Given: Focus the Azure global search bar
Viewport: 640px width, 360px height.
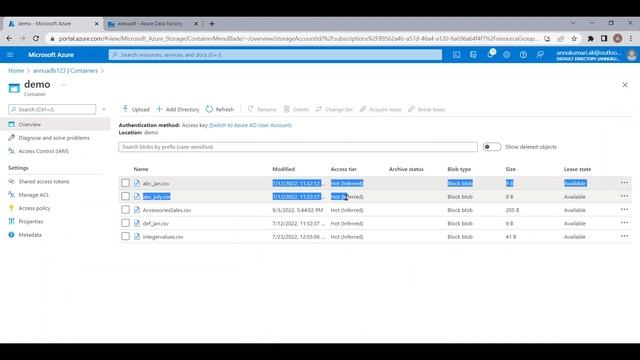Looking at the screenshot, I should pos(275,55).
